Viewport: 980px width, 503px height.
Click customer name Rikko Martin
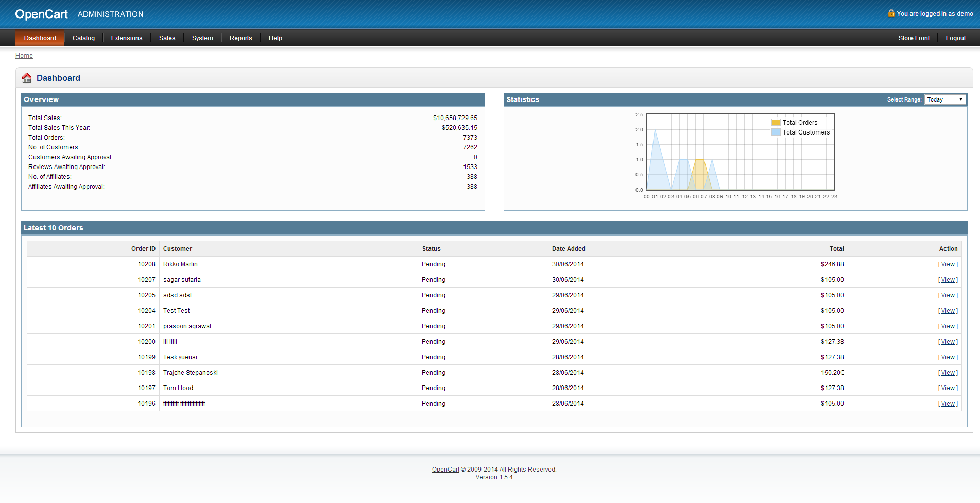point(180,264)
